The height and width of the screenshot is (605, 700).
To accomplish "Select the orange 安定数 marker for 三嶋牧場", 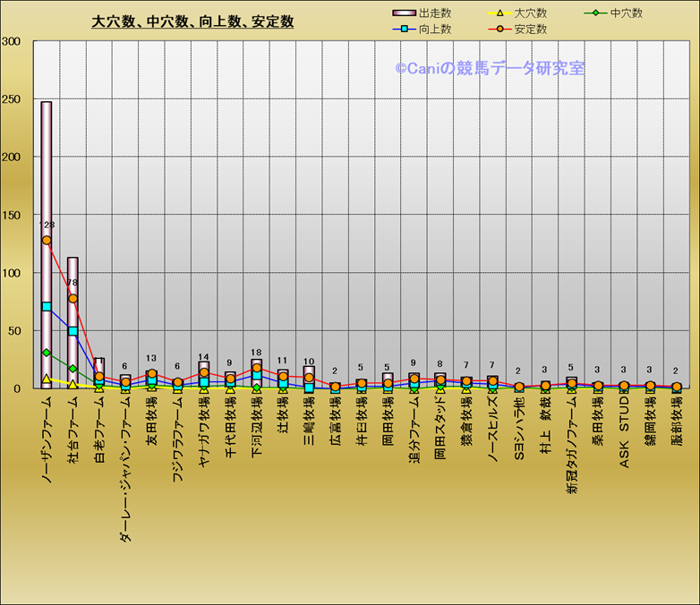I will pyautogui.click(x=309, y=378).
